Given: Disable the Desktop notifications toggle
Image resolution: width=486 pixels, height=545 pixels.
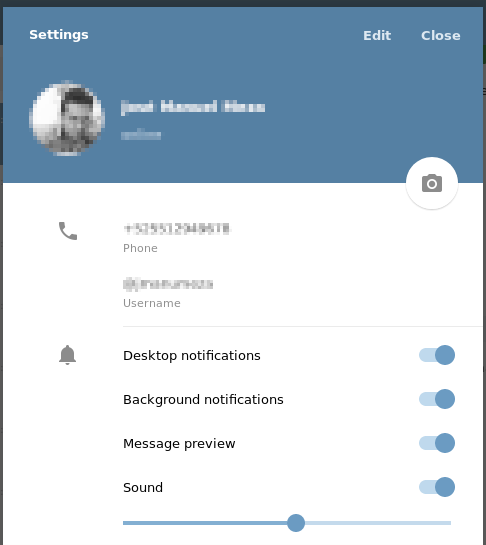Looking at the screenshot, I should (437, 355).
